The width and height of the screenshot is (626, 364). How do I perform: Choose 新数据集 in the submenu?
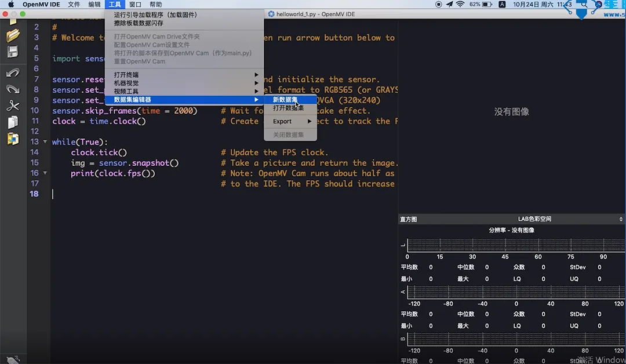click(x=290, y=99)
